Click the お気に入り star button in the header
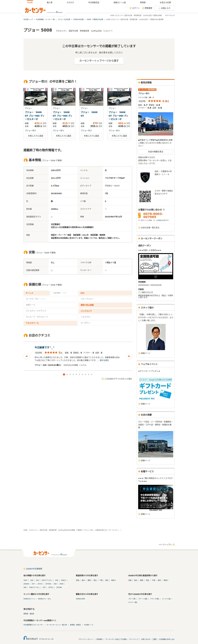The width and height of the screenshot is (198, 644). 164,8
